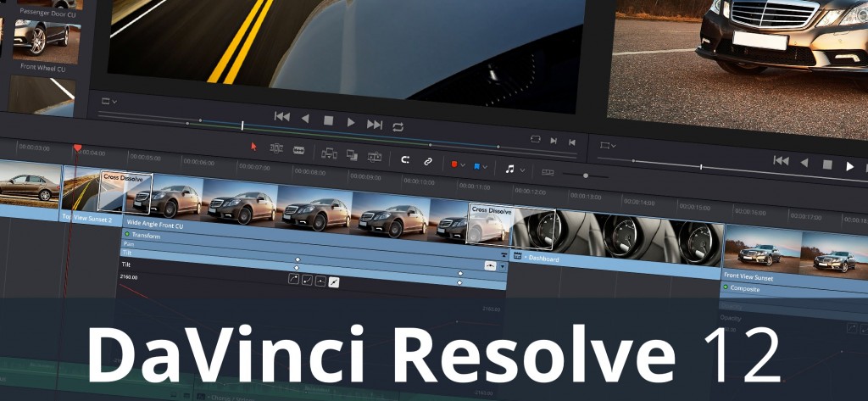The image size is (868, 401).
Task: Activate the trim edit tool
Action: pyautogui.click(x=276, y=148)
